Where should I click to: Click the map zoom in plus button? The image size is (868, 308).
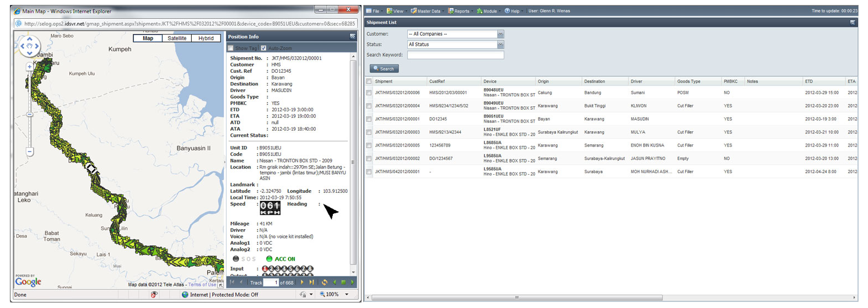click(x=30, y=67)
